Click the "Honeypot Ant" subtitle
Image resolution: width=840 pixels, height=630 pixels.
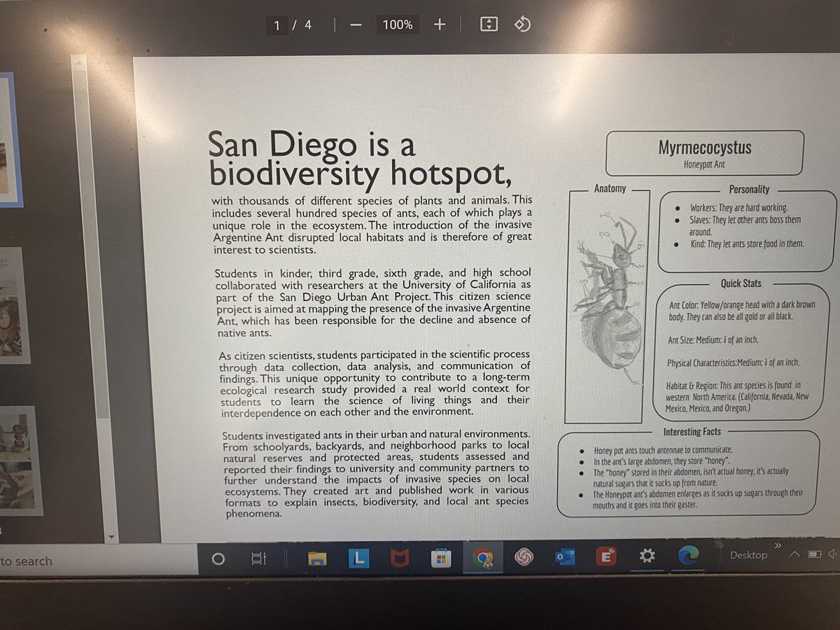(x=705, y=165)
